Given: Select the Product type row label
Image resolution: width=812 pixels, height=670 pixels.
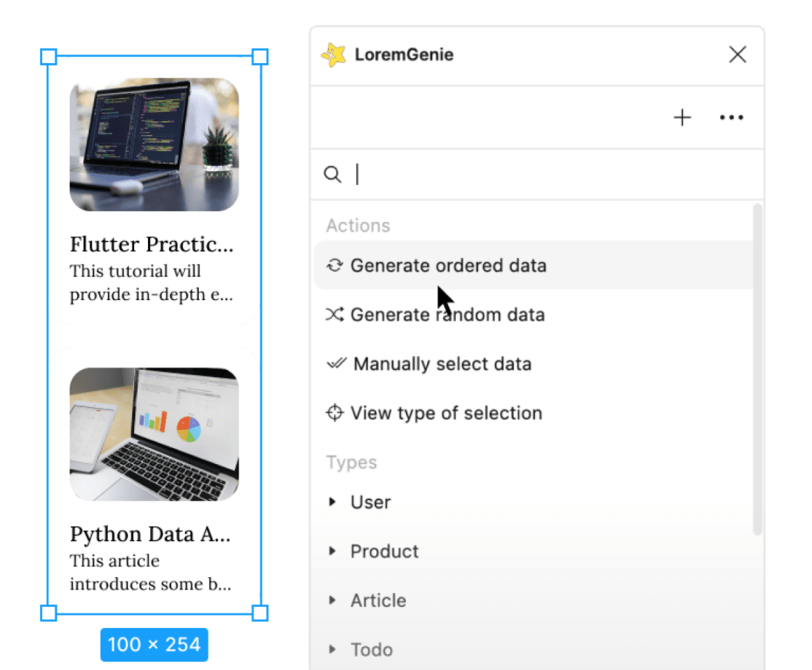Looking at the screenshot, I should point(384,551).
